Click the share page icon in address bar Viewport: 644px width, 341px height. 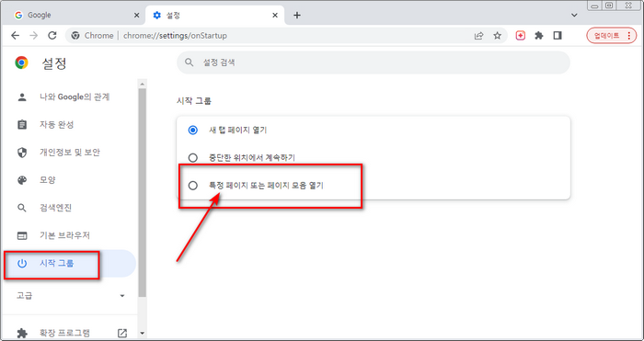478,36
